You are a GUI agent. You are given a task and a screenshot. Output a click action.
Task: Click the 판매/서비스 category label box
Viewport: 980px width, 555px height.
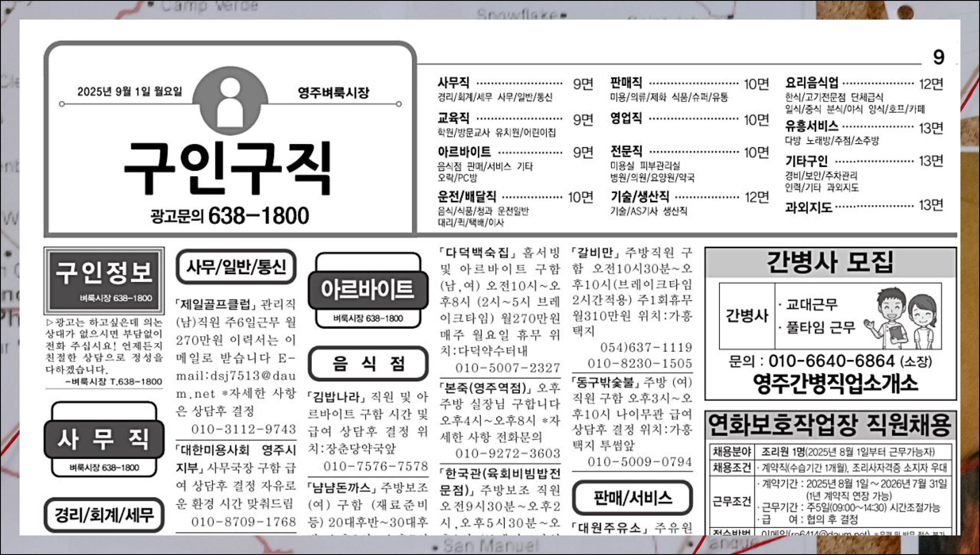point(632,497)
